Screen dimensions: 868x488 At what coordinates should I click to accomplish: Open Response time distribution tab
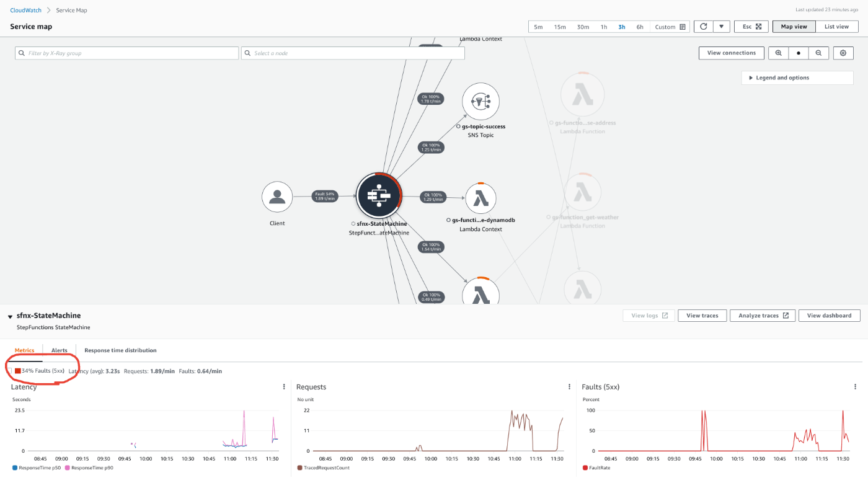tap(120, 350)
